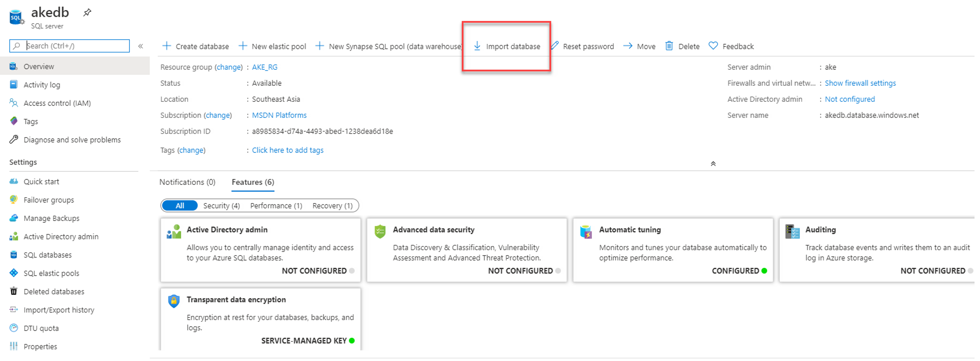Click the Quick start cloud icon

(14, 182)
